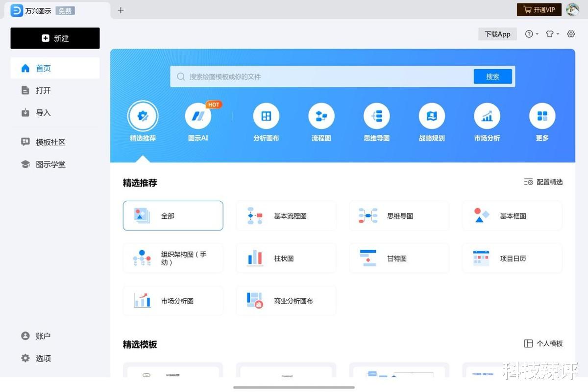Open the user avatar at top right
The height and width of the screenshot is (392, 588).
(572, 9)
